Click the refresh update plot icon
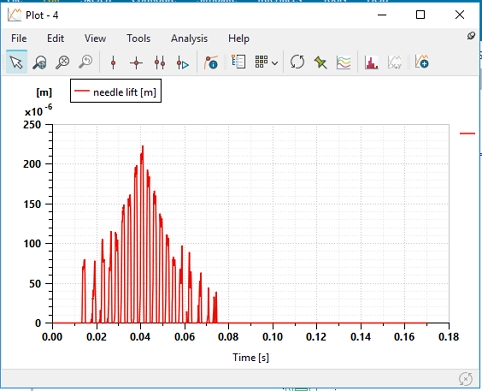 click(x=297, y=62)
